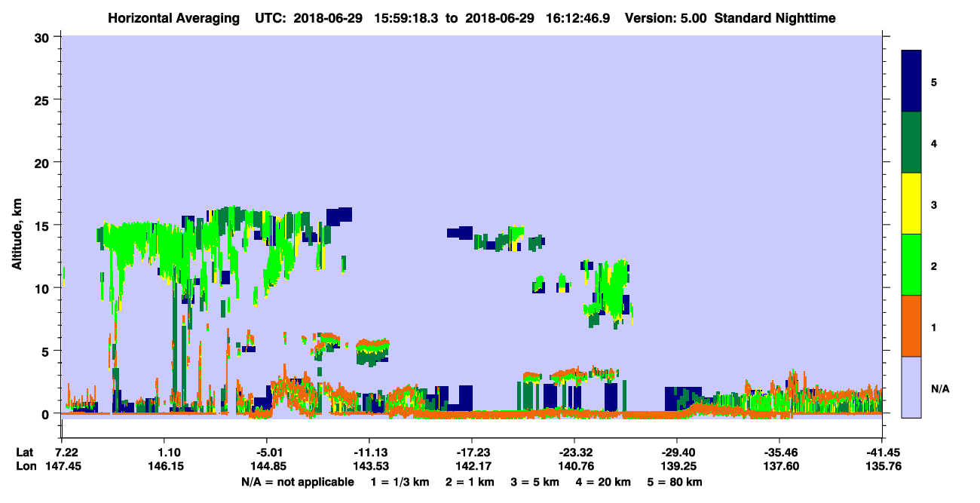
Task: Click the colorbar label 5
Action: tap(934, 81)
